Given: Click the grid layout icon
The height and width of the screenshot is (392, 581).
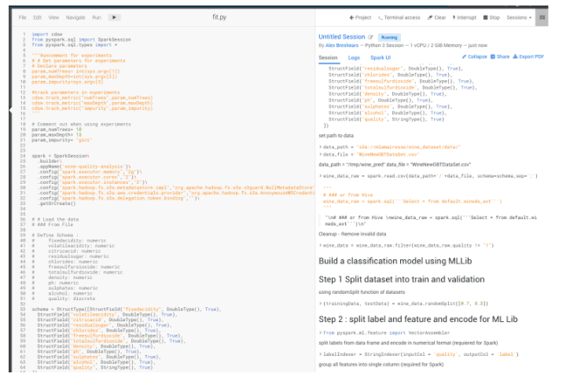Looking at the screenshot, I should pos(543,16).
